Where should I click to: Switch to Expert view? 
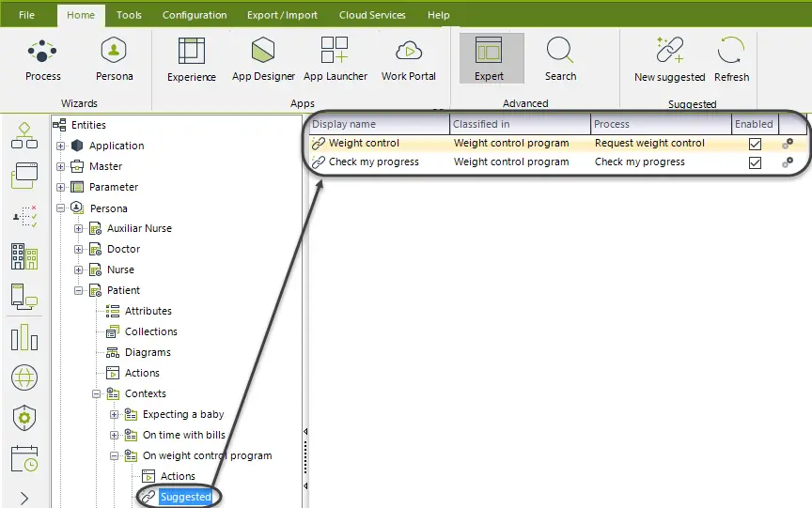click(x=492, y=58)
